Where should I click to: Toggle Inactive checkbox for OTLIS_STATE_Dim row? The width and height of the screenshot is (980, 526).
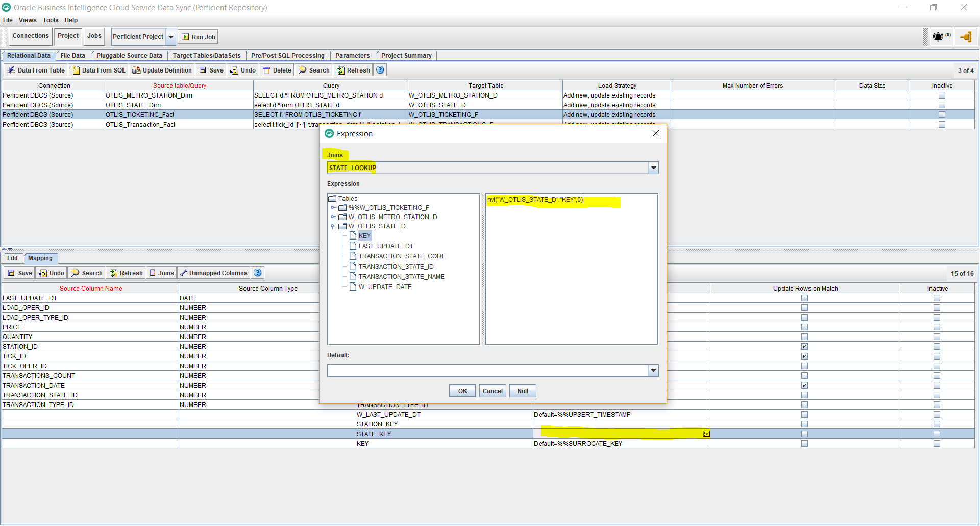click(942, 105)
